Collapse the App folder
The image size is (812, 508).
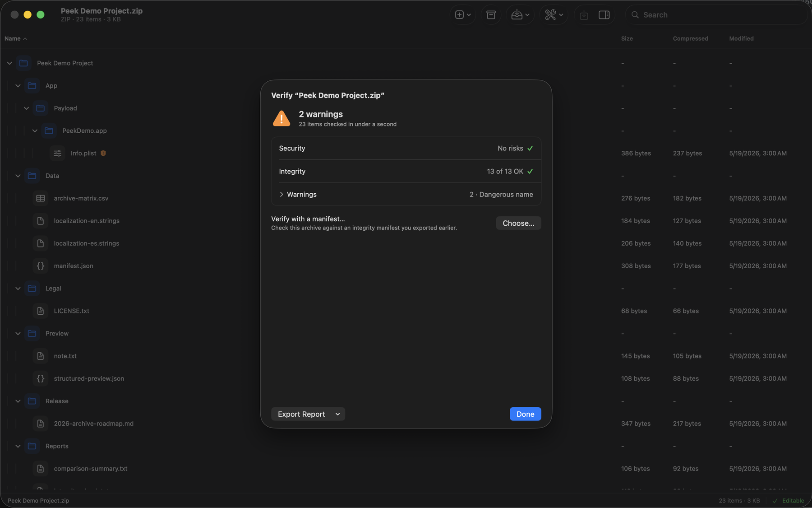[x=18, y=86]
